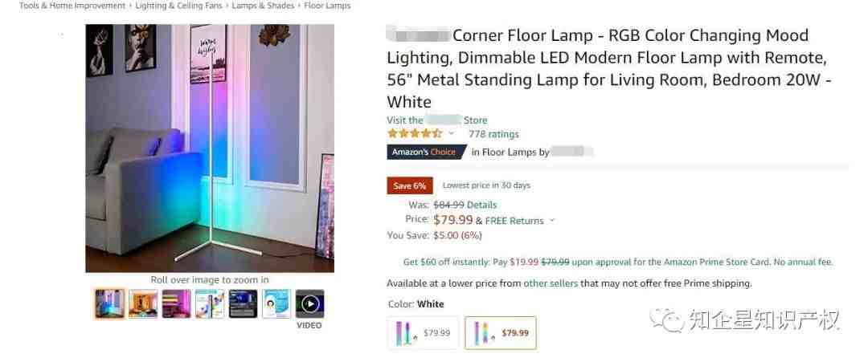
Task: Visit the brand Store link
Action: coord(437,120)
